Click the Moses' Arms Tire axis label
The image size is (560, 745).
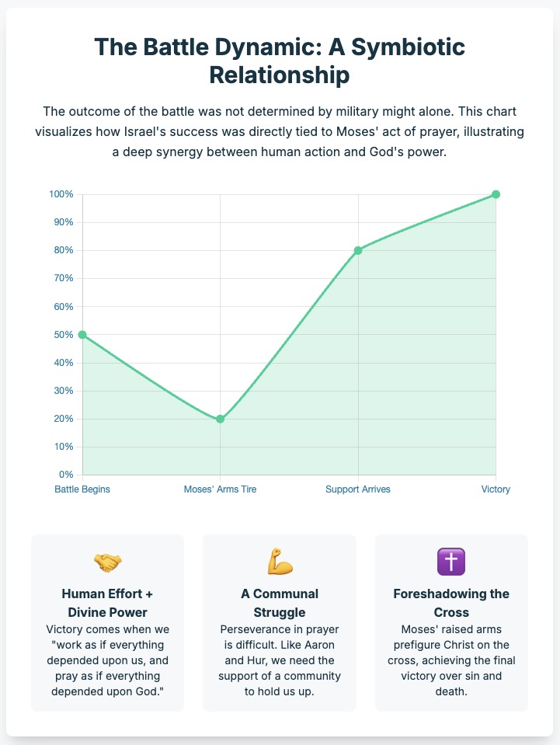pyautogui.click(x=221, y=489)
